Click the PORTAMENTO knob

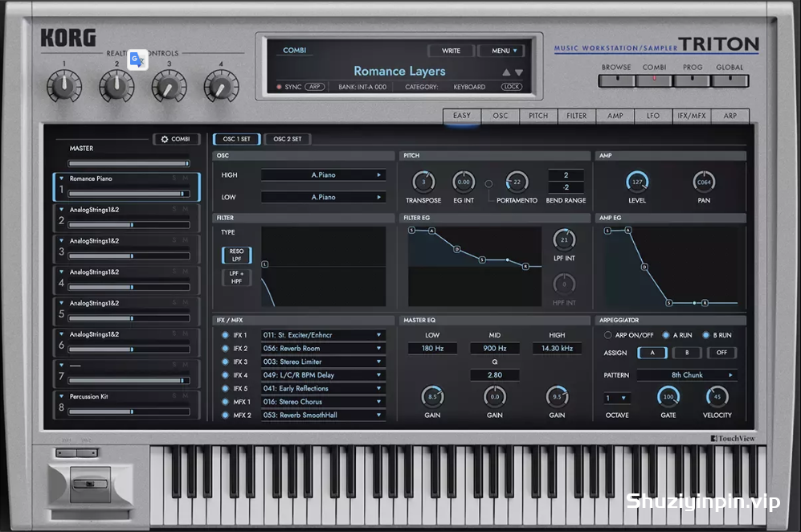(517, 182)
